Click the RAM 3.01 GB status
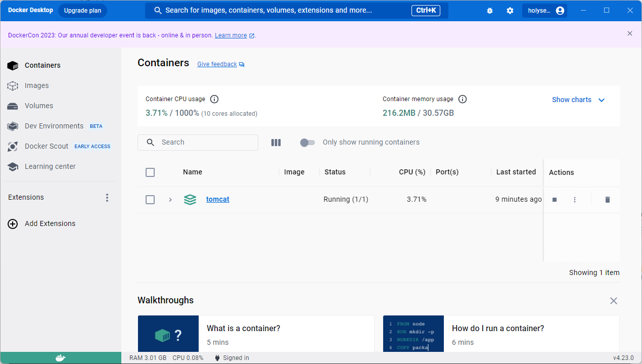The width and height of the screenshot is (642, 364). coord(148,358)
